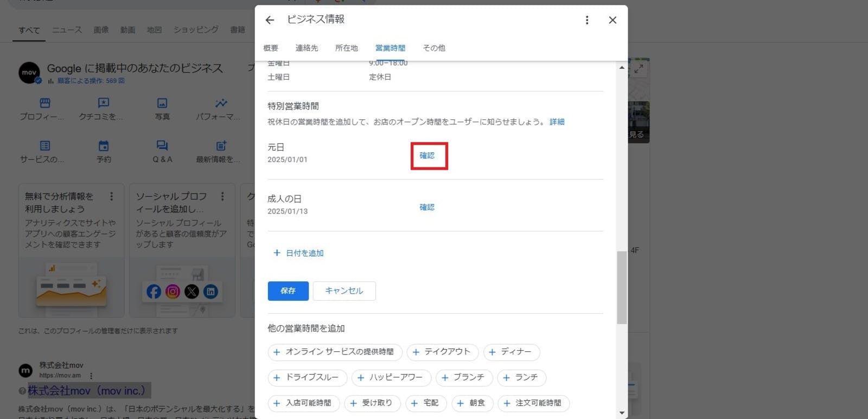
Task: Select the すべて search tab
Action: [29, 30]
